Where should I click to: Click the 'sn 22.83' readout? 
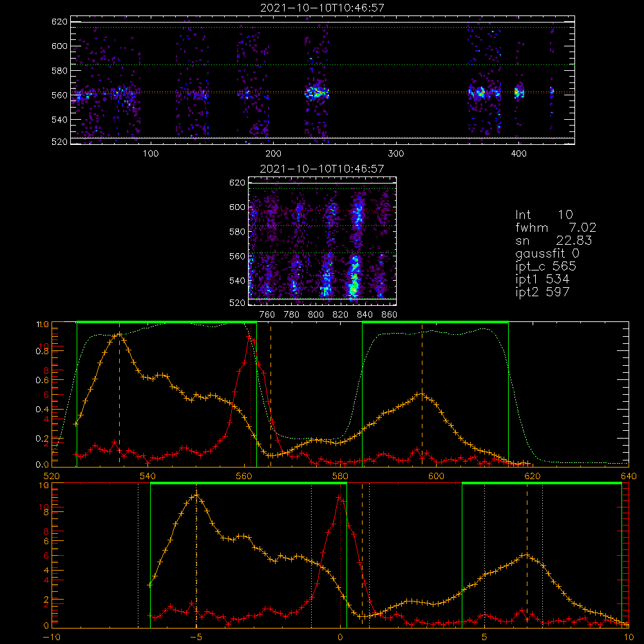tap(554, 240)
